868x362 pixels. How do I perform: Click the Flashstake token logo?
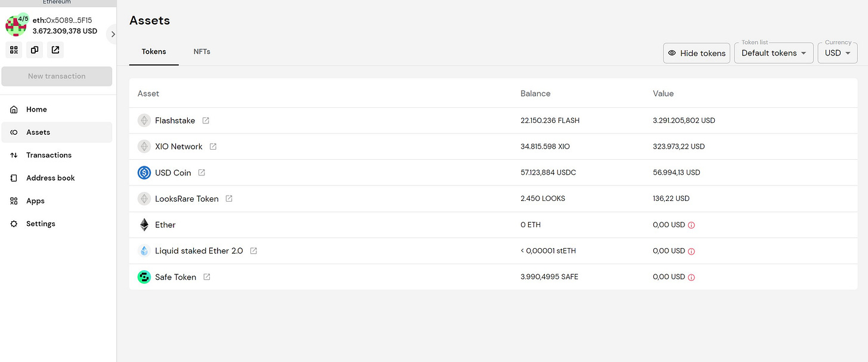tap(144, 120)
